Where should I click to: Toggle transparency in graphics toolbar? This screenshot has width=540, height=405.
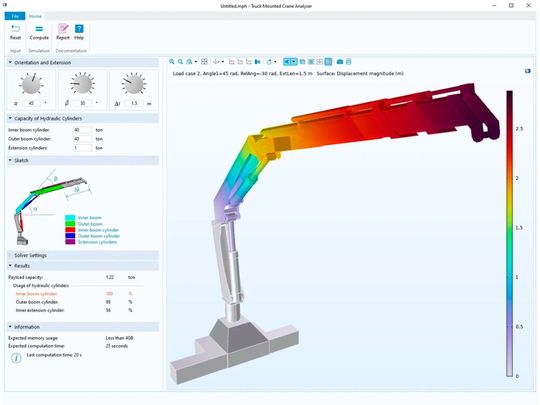click(302, 62)
